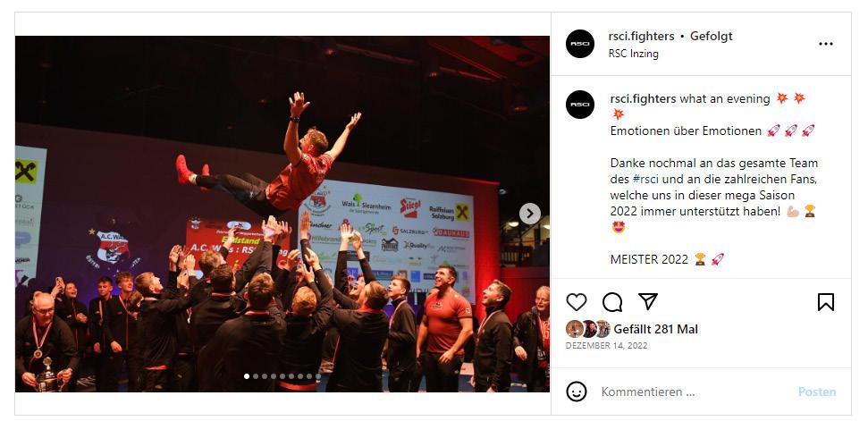
Task: Open rsci.fighters username in header
Action: coord(641,37)
